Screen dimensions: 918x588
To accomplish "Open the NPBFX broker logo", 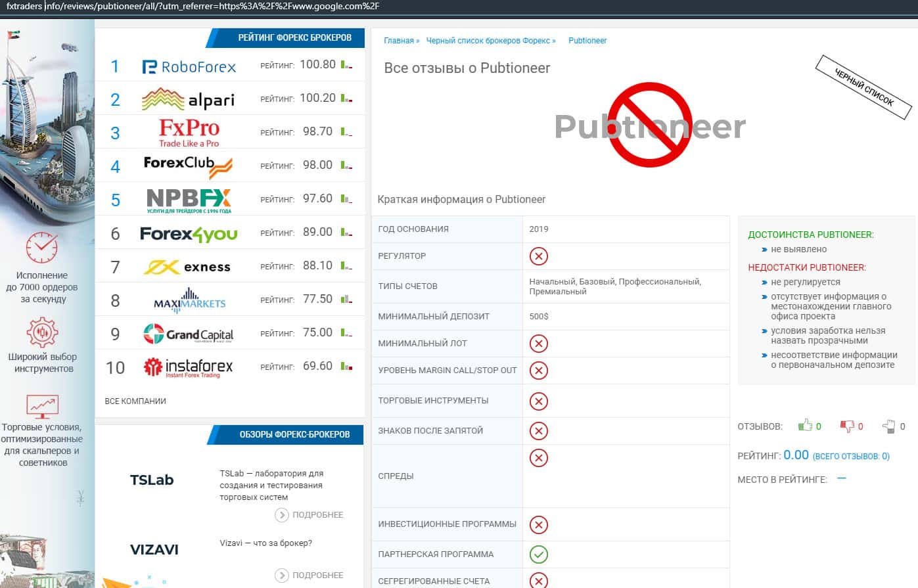I will pyautogui.click(x=189, y=200).
